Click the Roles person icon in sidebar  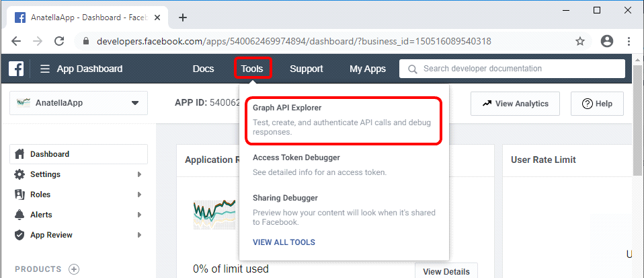tap(19, 195)
